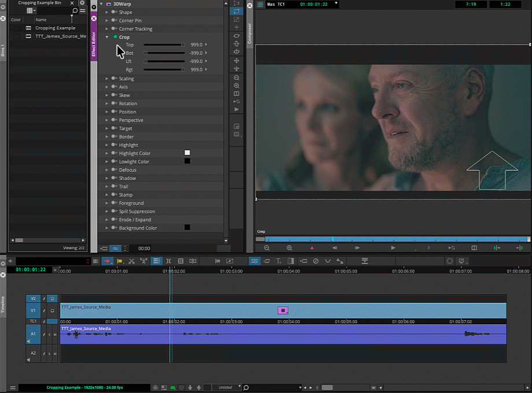Screen dimensions: 532x393
Task: Click the scissors Add Edit icon in timeline toolbar
Action: (x=132, y=261)
